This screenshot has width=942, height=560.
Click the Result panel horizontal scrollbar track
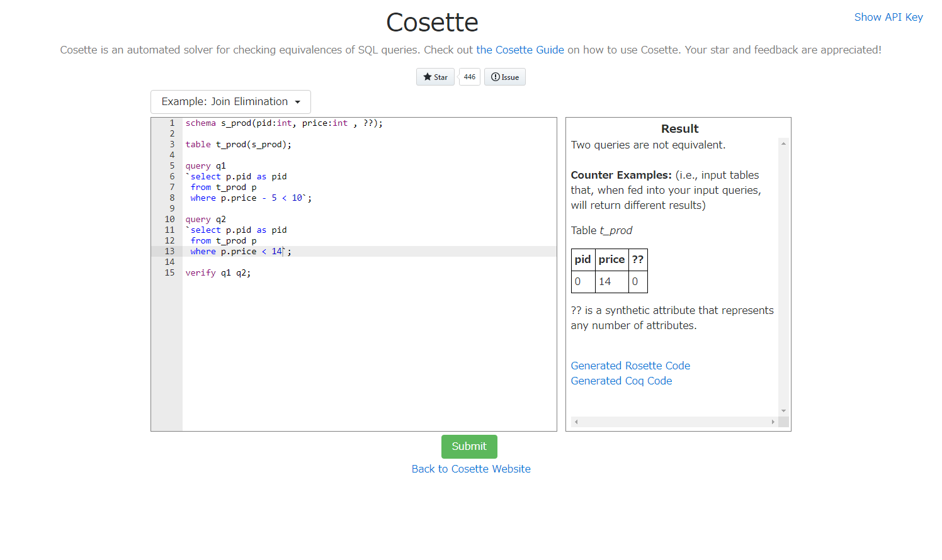pyautogui.click(x=674, y=422)
